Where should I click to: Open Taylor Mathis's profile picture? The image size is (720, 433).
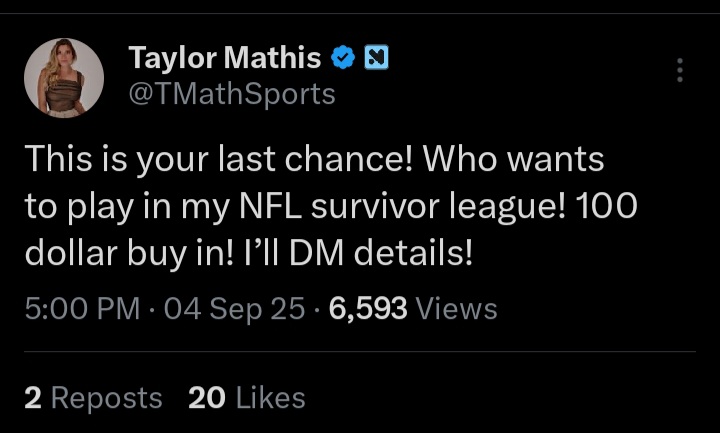[x=64, y=78]
